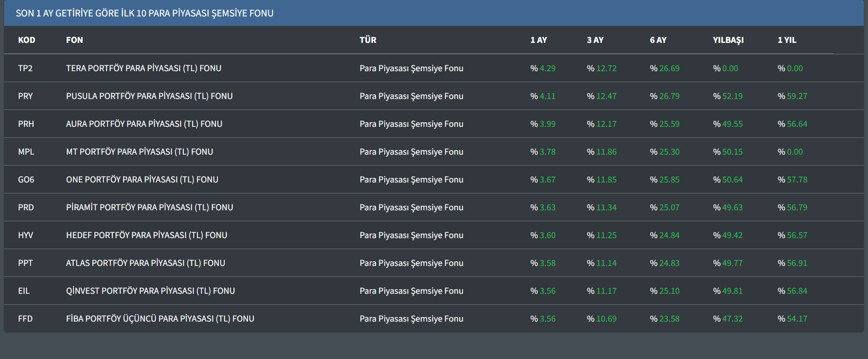Screen dimensions: 868x359
Task: Open ATLAS PORTFÖY PARA PİYASASI fund
Action: (145, 263)
